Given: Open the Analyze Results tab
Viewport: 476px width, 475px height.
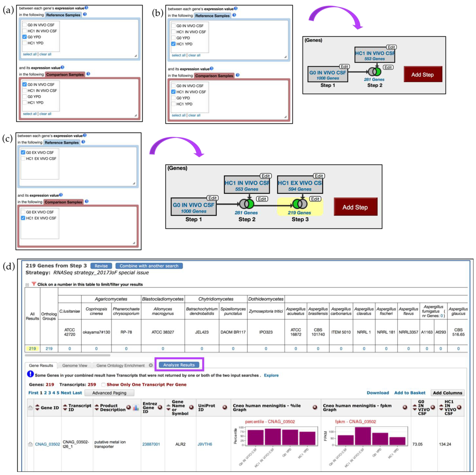Looking at the screenshot, I should [x=179, y=365].
